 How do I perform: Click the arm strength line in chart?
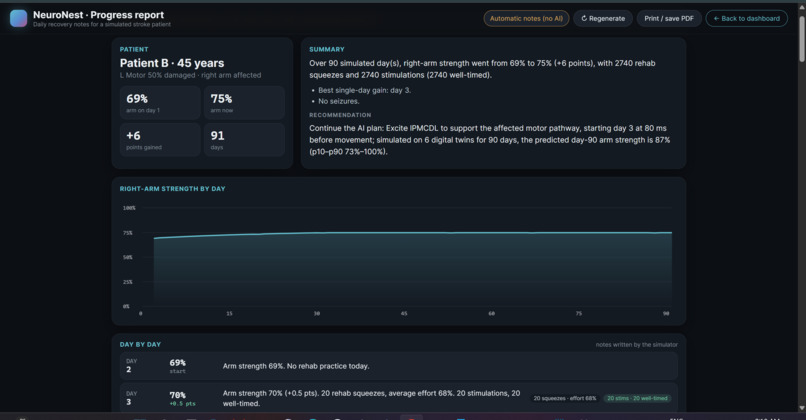pyautogui.click(x=411, y=233)
